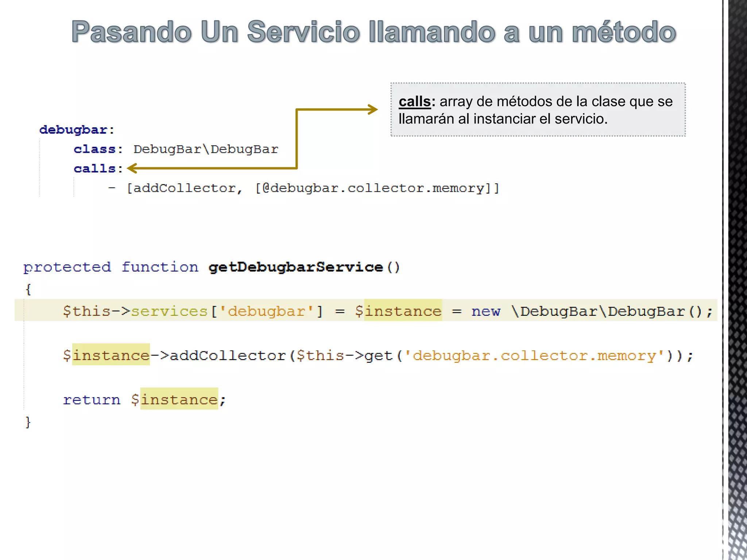Click the "new" keyword in the code

point(486,312)
